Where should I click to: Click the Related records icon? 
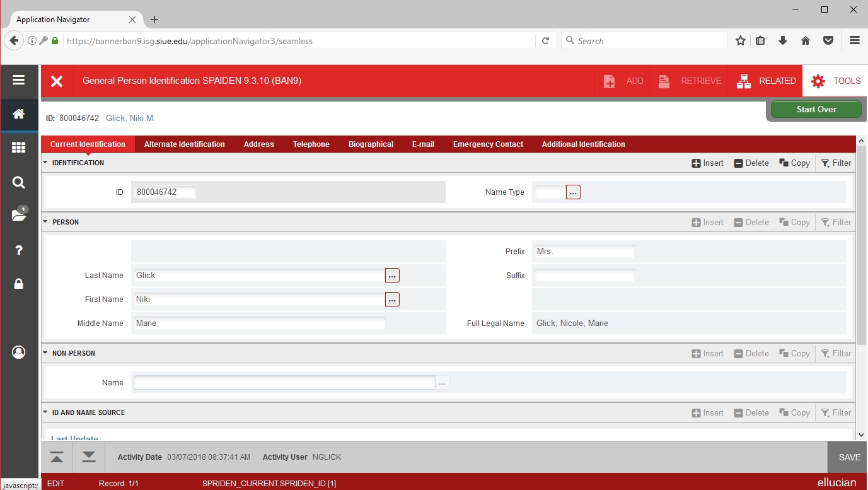pyautogui.click(x=744, y=81)
